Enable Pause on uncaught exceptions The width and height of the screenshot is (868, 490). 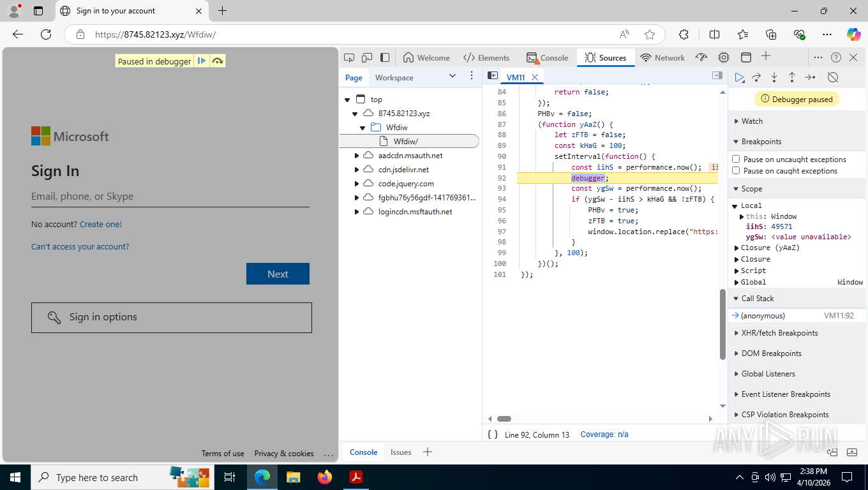tap(736, 160)
